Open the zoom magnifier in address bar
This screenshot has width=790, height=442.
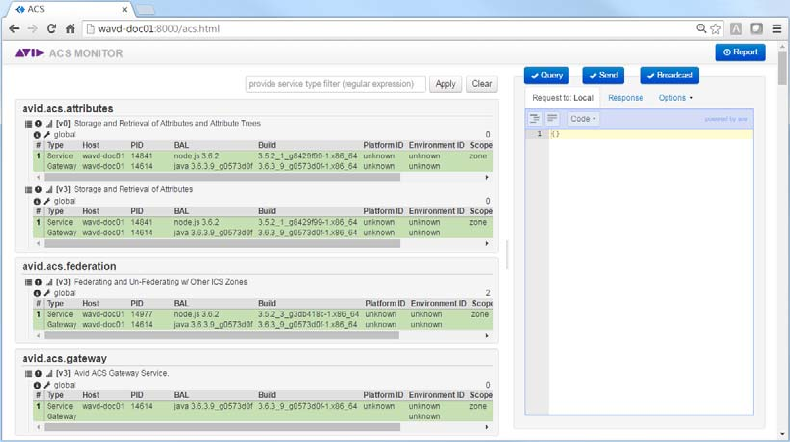pyautogui.click(x=701, y=29)
